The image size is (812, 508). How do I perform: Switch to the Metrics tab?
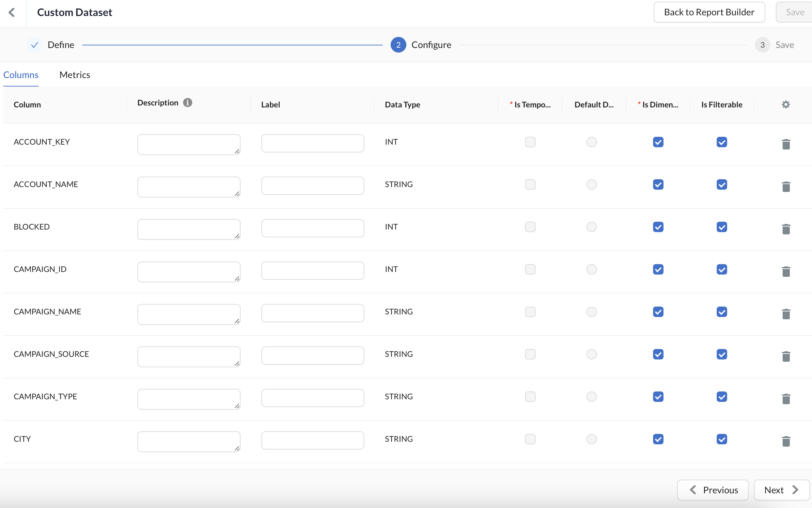point(74,74)
